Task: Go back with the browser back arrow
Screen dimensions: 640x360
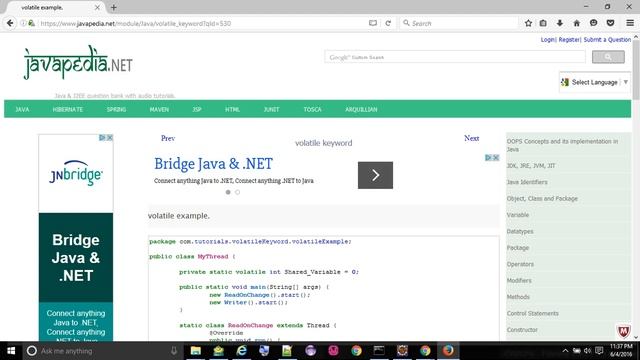Action: click(10, 23)
